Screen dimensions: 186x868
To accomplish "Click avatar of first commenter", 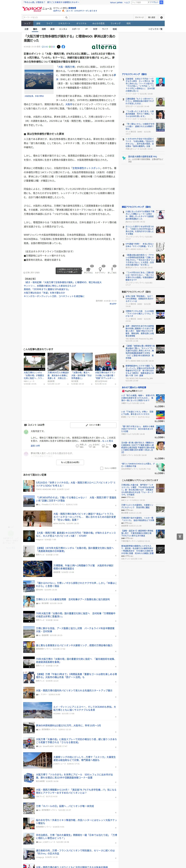I will coord(26,432).
